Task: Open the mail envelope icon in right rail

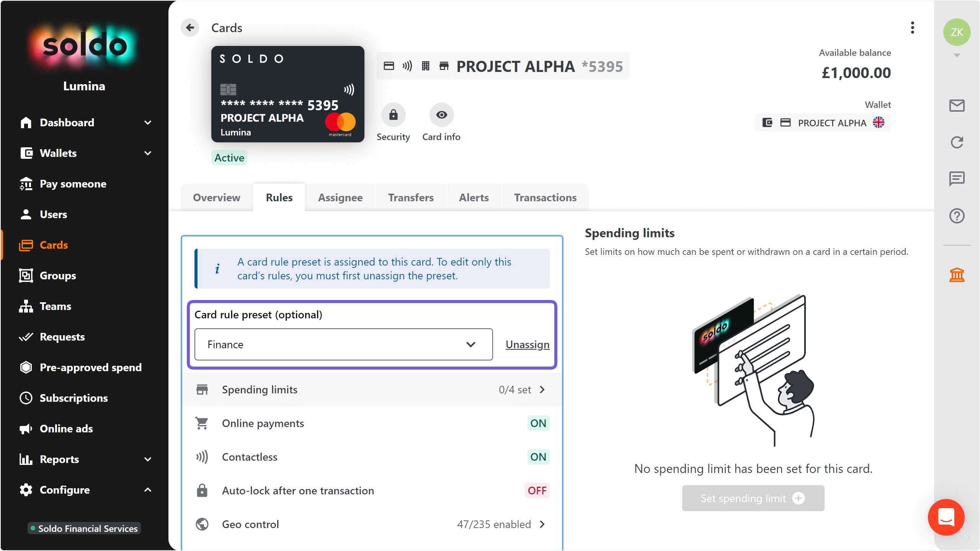Action: coord(957,106)
